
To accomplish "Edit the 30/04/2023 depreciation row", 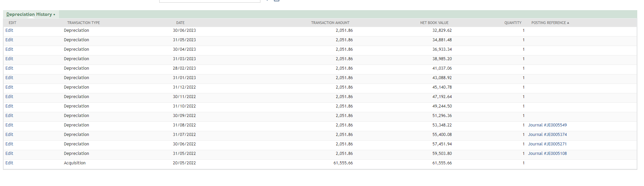I will tap(9, 49).
